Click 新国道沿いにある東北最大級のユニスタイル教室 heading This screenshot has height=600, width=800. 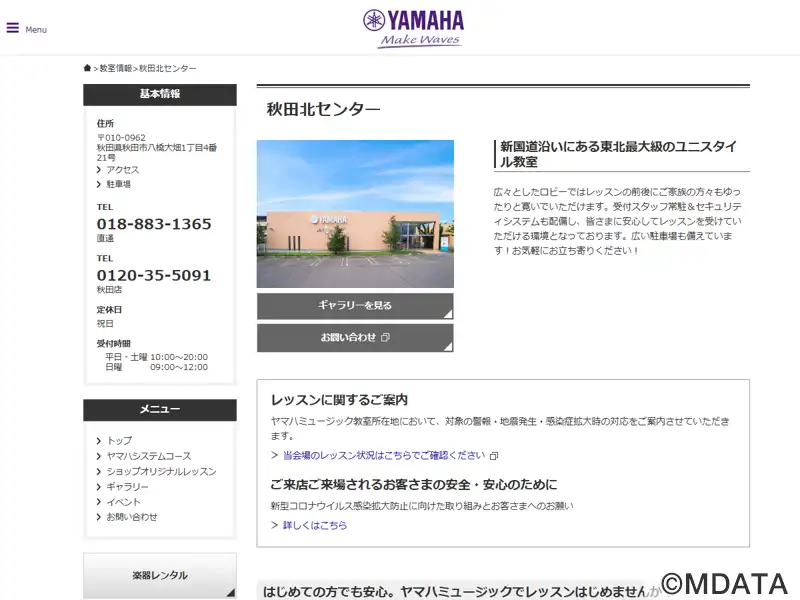[618, 154]
